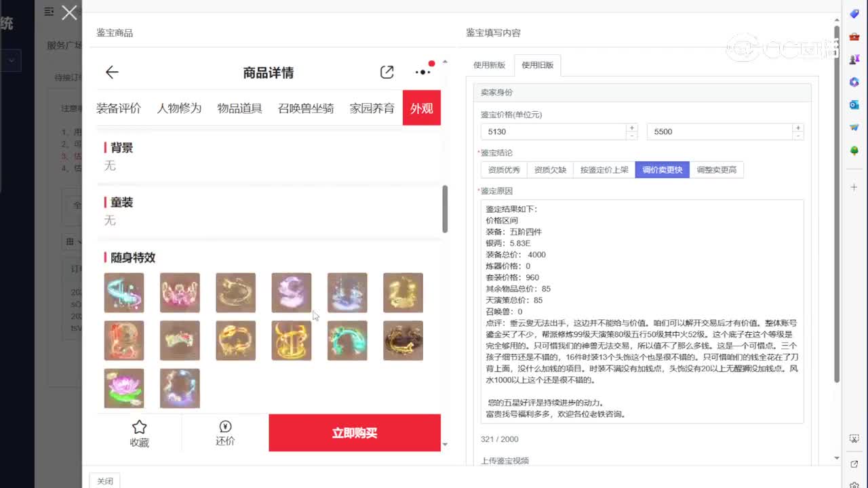
Task: Select the lotus flower effect thumbnail
Action: [124, 388]
